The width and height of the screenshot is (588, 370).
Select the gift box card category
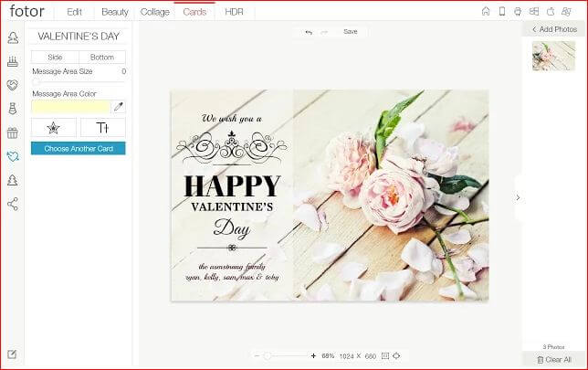click(13, 132)
